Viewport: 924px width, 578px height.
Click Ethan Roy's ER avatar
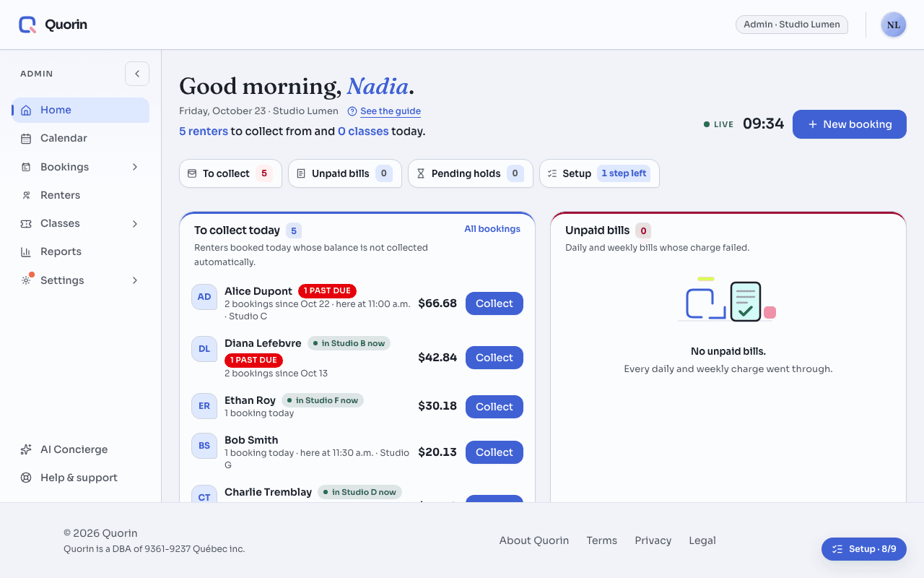click(x=204, y=406)
